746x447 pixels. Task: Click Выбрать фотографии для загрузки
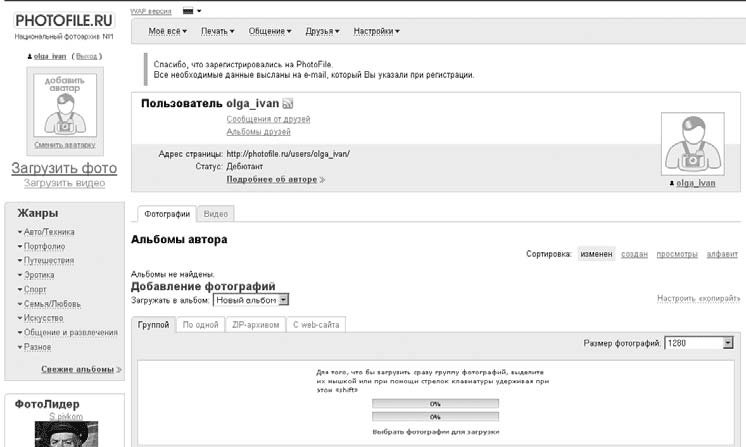(x=435, y=431)
